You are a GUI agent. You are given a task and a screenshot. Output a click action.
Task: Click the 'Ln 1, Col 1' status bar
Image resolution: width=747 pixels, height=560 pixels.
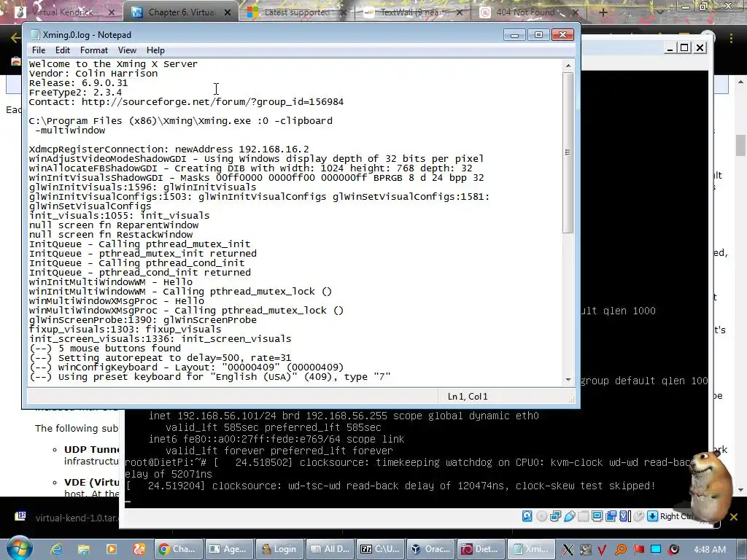tap(468, 396)
